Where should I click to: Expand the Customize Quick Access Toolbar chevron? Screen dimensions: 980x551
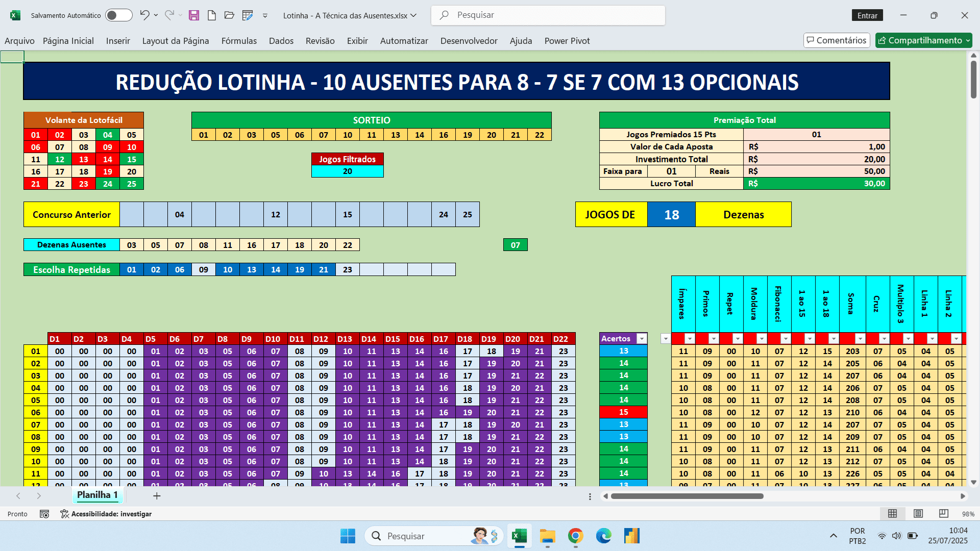265,16
